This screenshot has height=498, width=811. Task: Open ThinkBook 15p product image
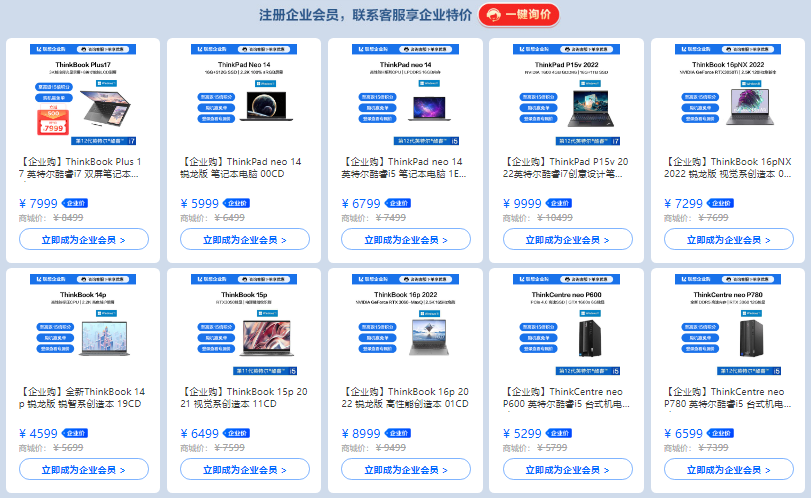coord(244,325)
